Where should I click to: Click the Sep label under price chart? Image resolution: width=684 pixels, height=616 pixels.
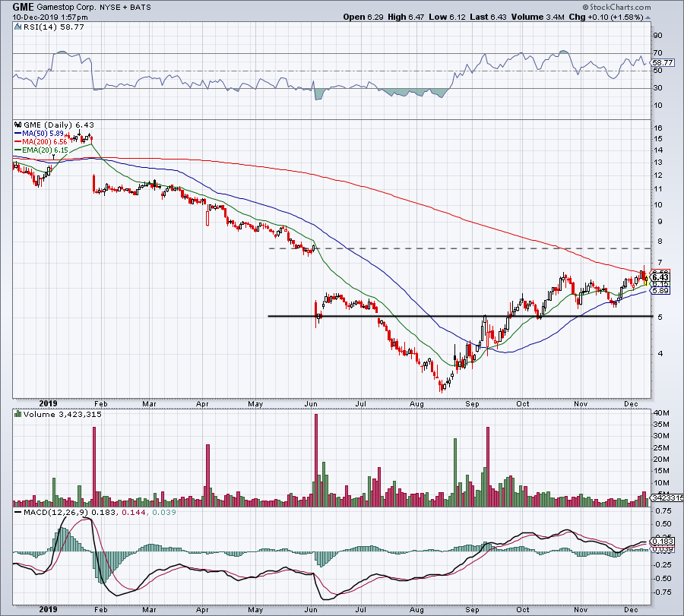point(472,404)
